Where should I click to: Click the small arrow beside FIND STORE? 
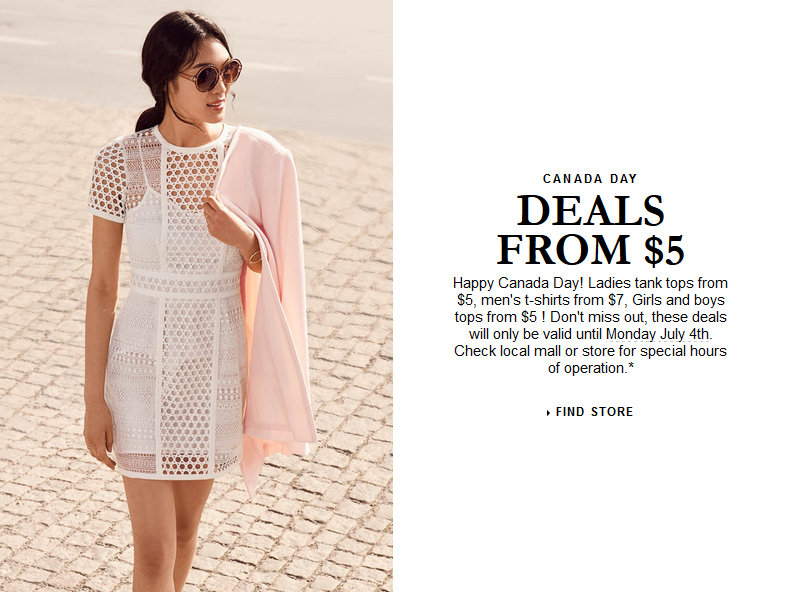548,413
